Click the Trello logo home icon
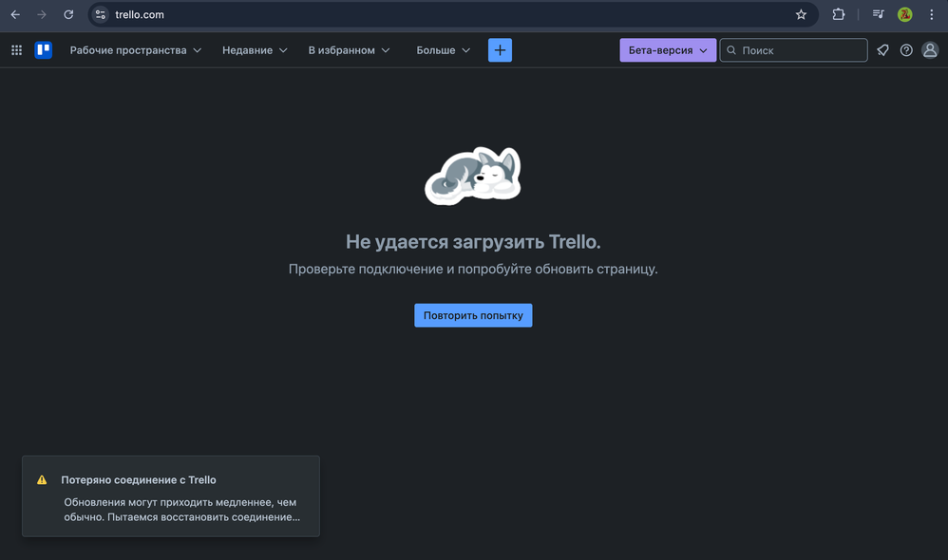This screenshot has width=948, height=560. (44, 50)
